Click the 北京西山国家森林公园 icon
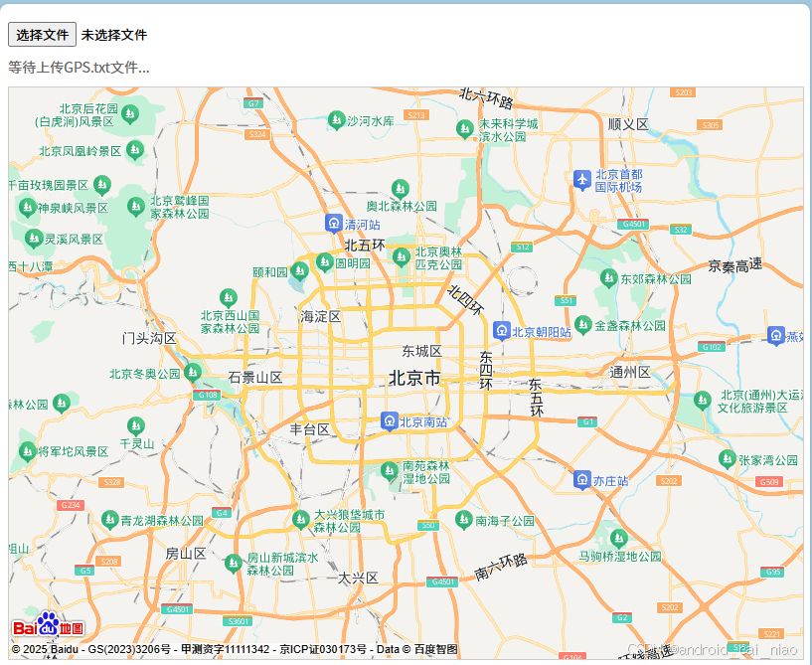Image resolution: width=812 pixels, height=665 pixels. coord(229,298)
